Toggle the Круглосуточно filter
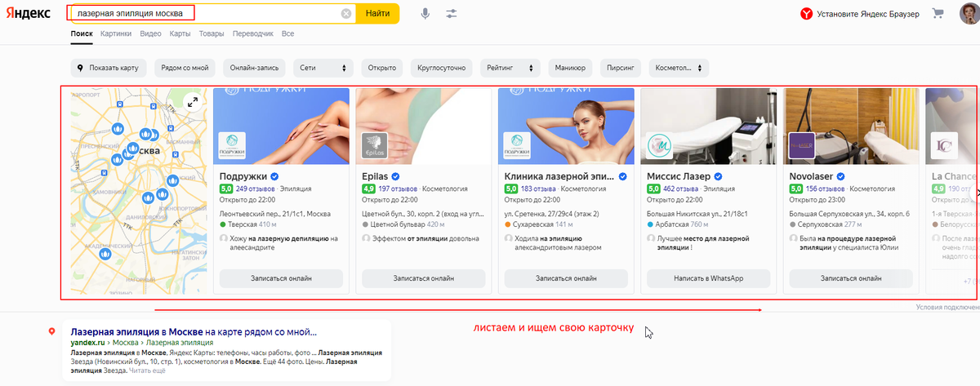The height and width of the screenshot is (386, 980). pyautogui.click(x=442, y=68)
